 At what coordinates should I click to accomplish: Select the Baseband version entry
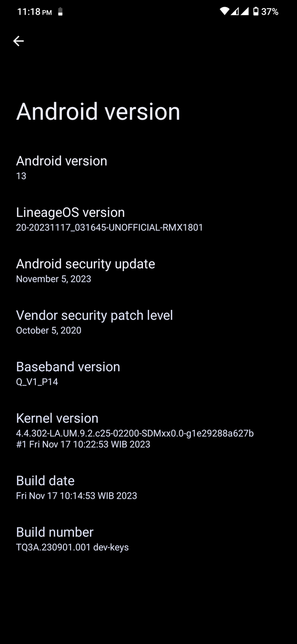tap(148, 374)
